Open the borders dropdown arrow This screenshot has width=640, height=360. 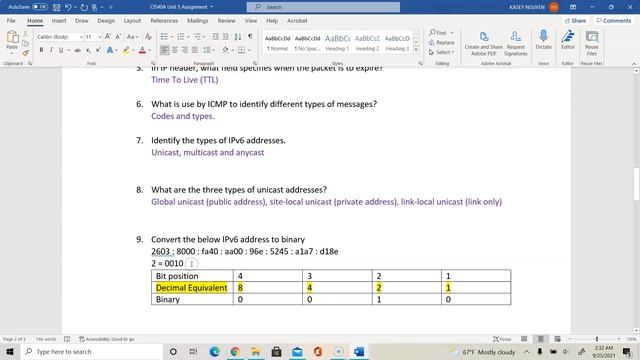(249, 50)
